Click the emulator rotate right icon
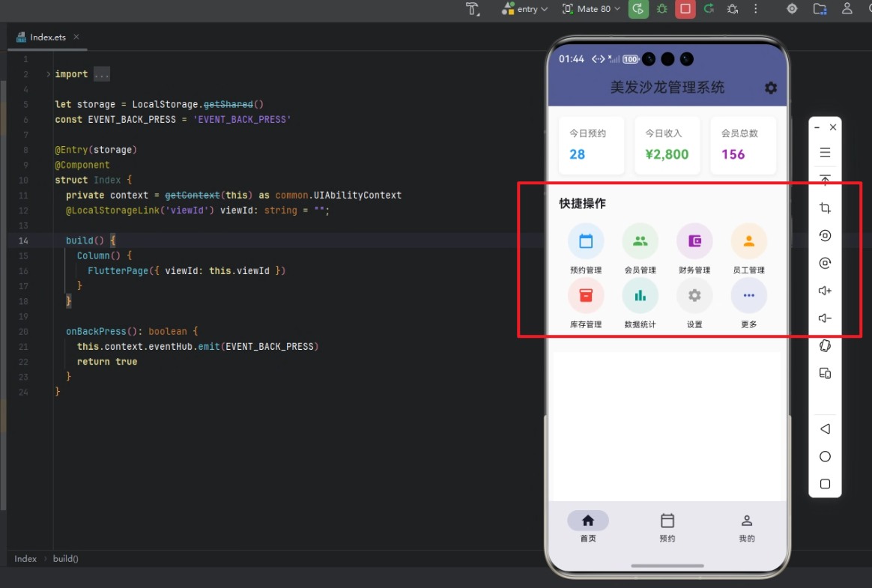 click(826, 263)
